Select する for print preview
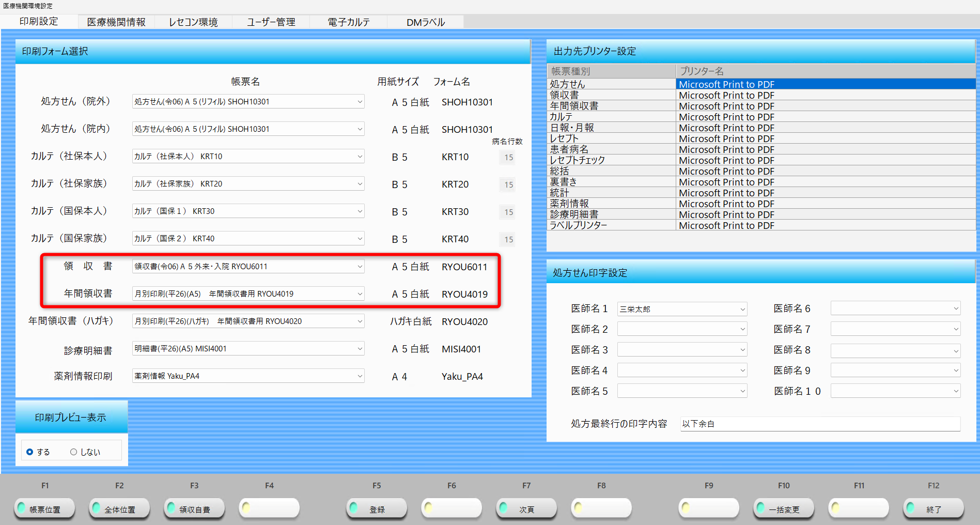The height and width of the screenshot is (525, 980). coord(30,452)
